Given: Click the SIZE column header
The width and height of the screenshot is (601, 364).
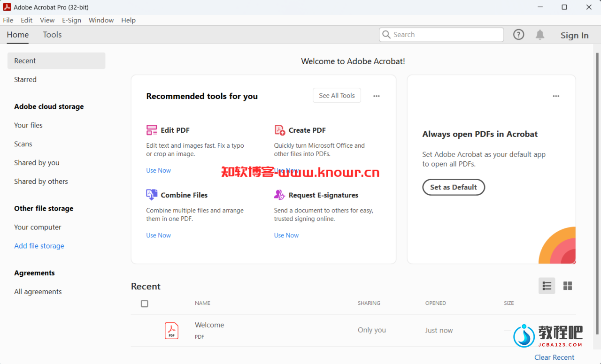Looking at the screenshot, I should click(509, 303).
